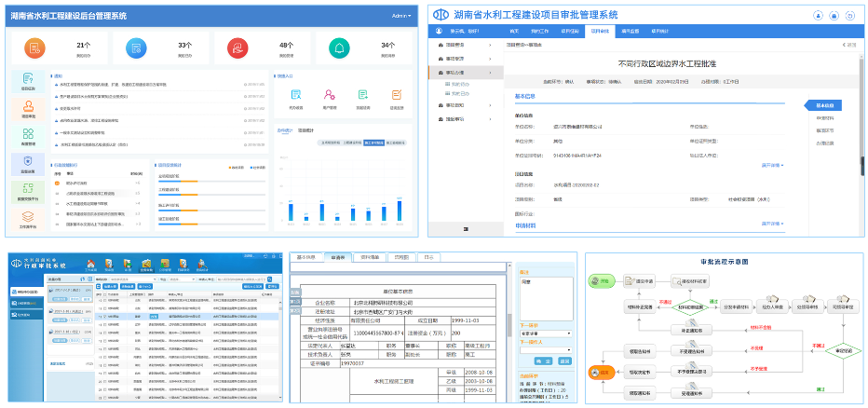This screenshot has height=408, width=868.
Task: Click 展开详情 under 单位信息 section
Action: point(772,165)
